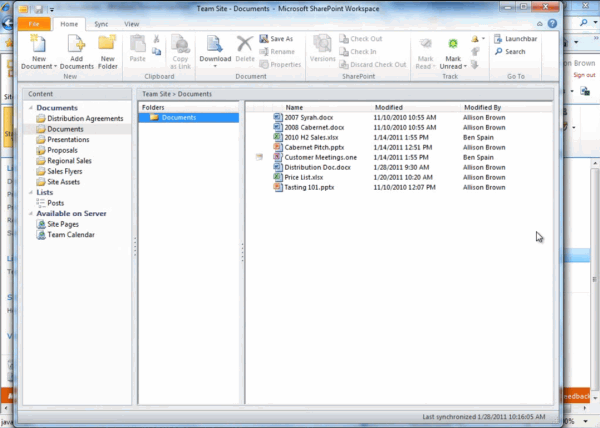Open the Mark Unread dropdown arrow
Viewport: 600px width, 428px height.
tap(465, 66)
